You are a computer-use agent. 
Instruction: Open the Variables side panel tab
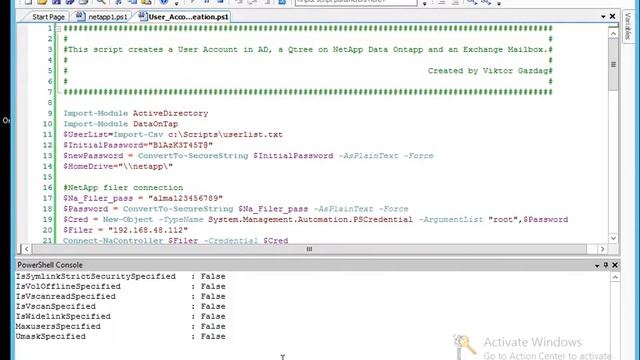[x=628, y=26]
